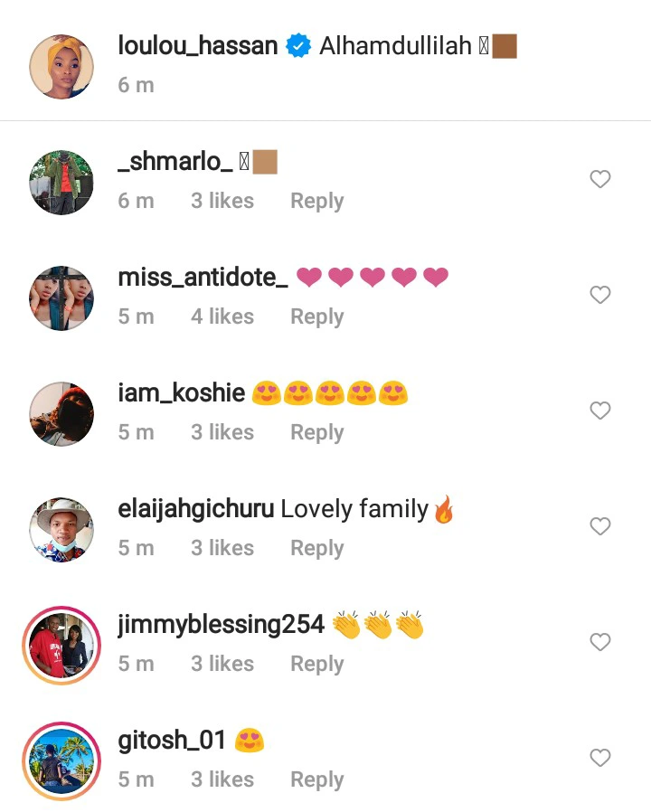651x812 pixels.
Task: Reply to elaijahgichuru's comment
Action: click(x=317, y=548)
